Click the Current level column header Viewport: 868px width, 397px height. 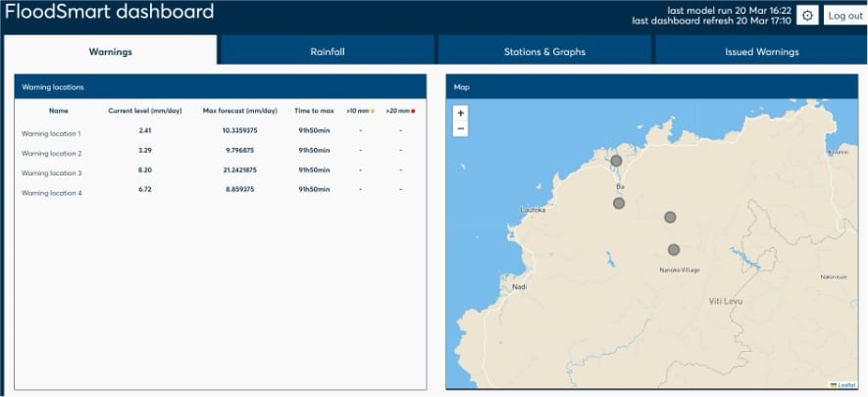tap(145, 111)
